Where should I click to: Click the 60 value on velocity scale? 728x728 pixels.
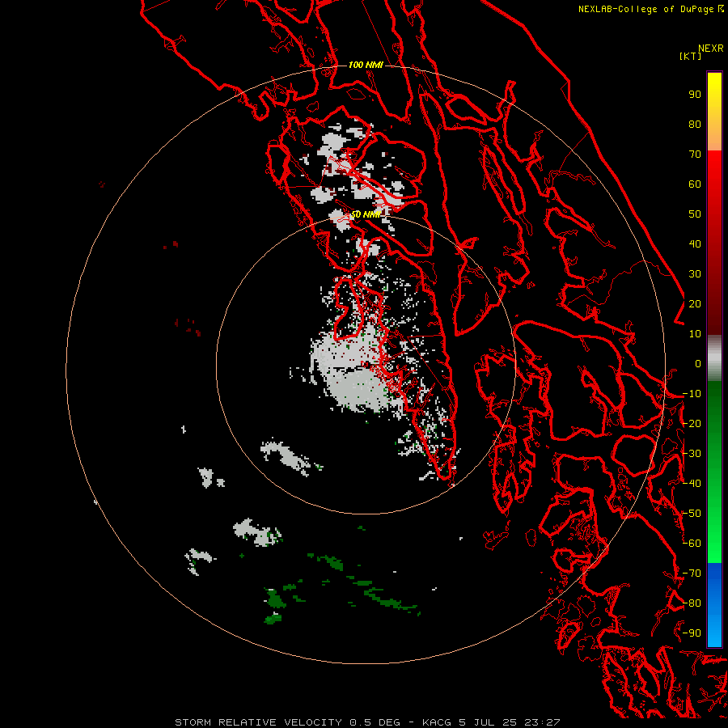[x=695, y=184]
